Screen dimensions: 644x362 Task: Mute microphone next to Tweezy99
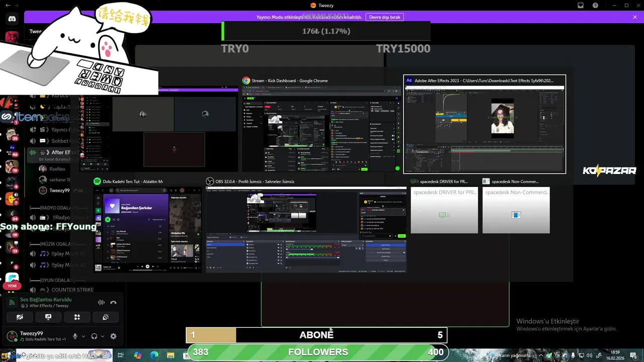pos(75,336)
